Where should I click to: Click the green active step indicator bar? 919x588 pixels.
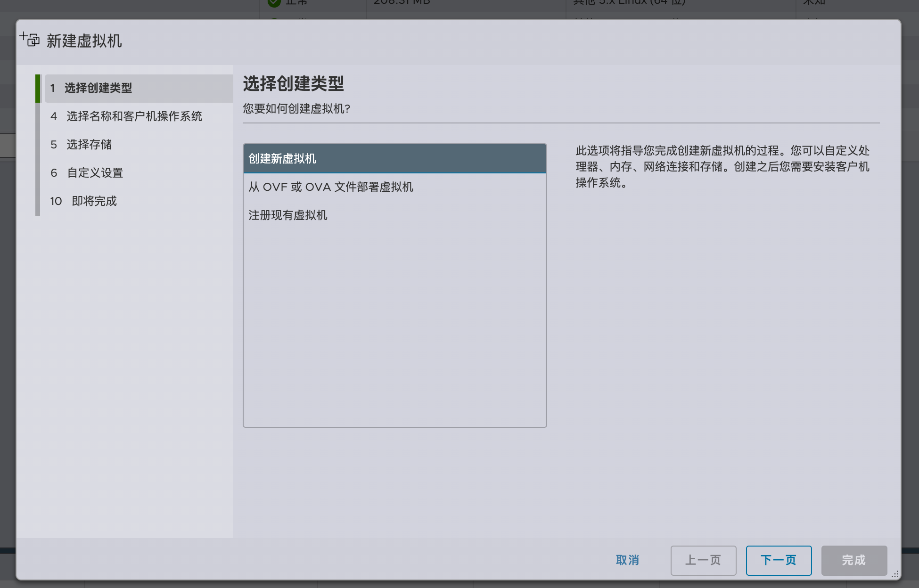click(38, 88)
